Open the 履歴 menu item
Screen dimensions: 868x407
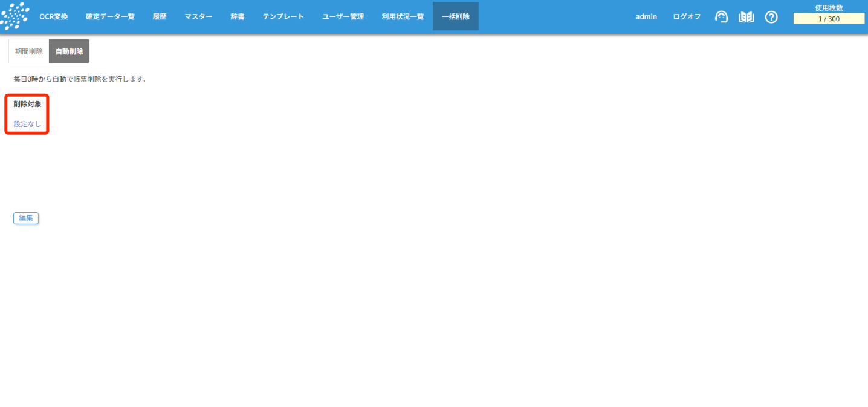(x=160, y=16)
